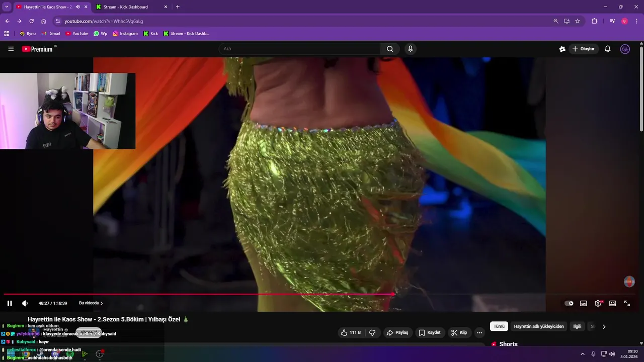Open taskbar volume control
The image size is (644, 362).
point(612,354)
